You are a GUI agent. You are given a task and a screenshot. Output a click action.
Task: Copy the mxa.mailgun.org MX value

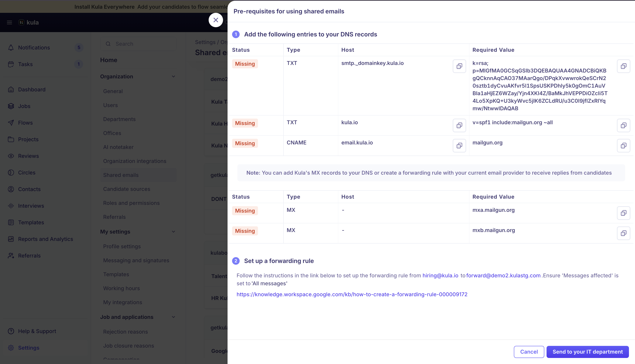pos(623,213)
